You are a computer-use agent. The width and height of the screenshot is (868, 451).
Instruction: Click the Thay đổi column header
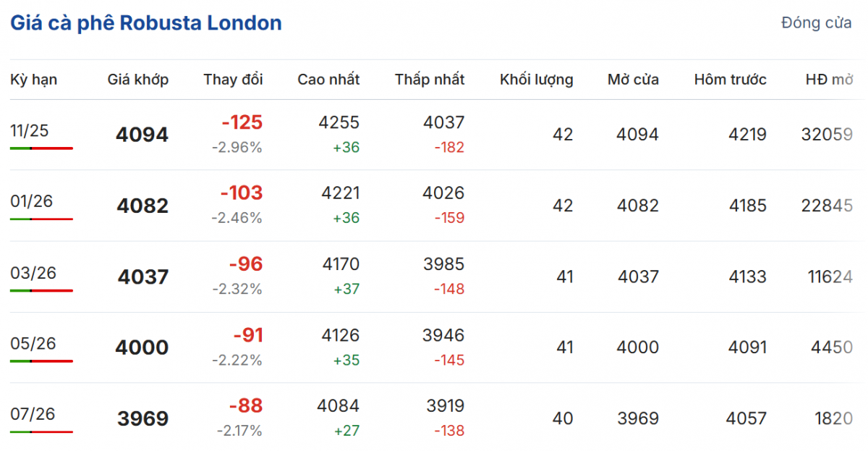tap(233, 80)
